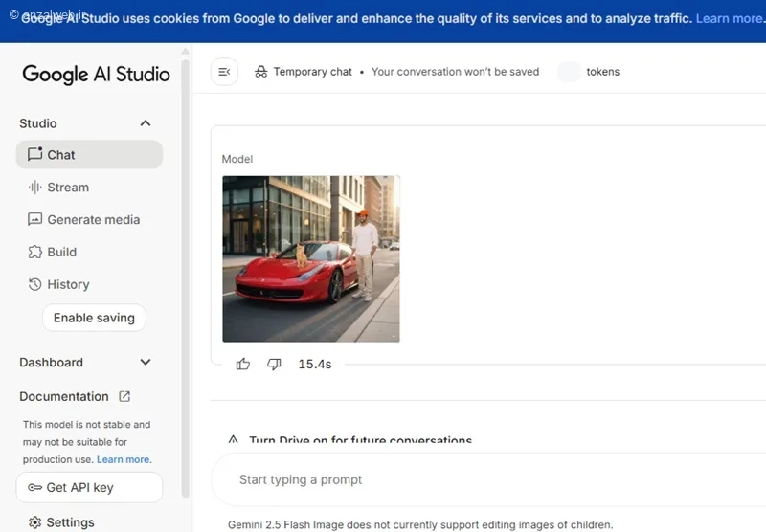Open the generated red car image

pyautogui.click(x=310, y=258)
